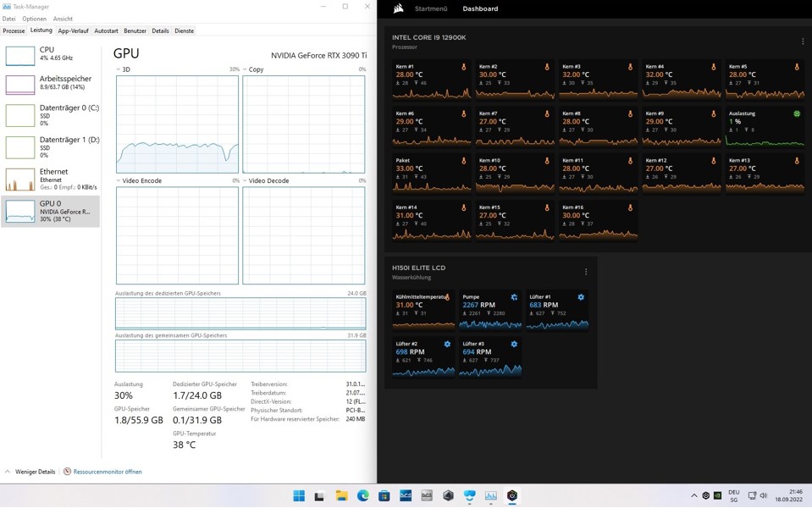Select Datenträger 0 (C:) in sidebar
The height and width of the screenshot is (508, 812).
50,115
